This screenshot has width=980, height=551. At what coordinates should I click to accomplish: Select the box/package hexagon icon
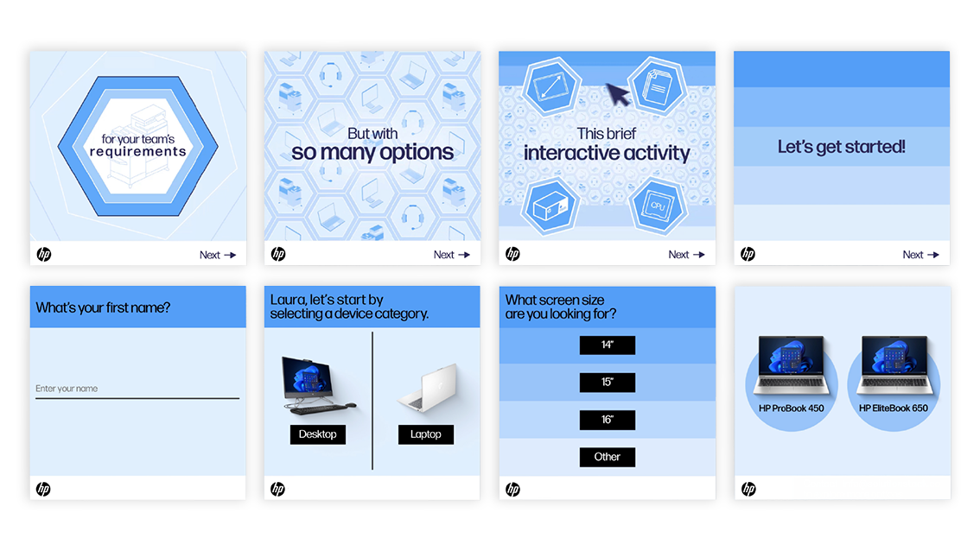[550, 205]
